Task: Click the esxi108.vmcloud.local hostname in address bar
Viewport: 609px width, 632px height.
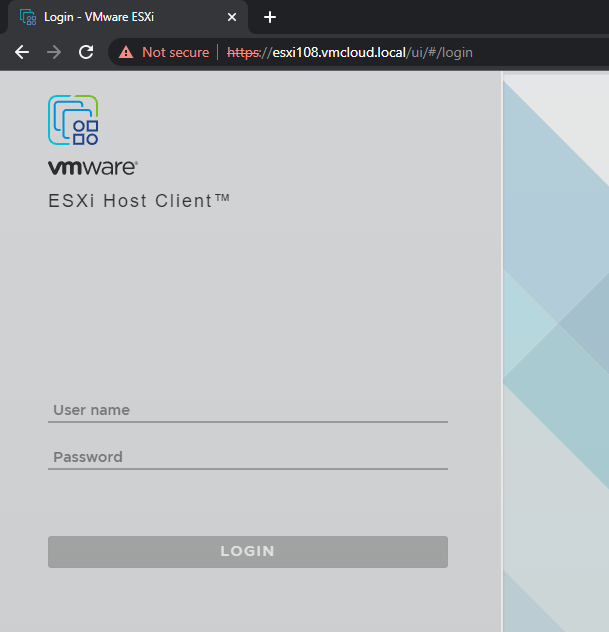Action: (331, 52)
